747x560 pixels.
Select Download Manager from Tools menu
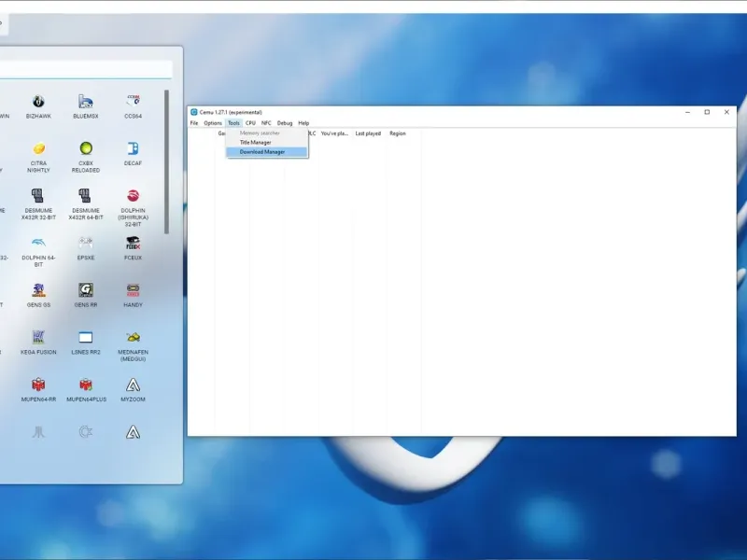[267, 152]
